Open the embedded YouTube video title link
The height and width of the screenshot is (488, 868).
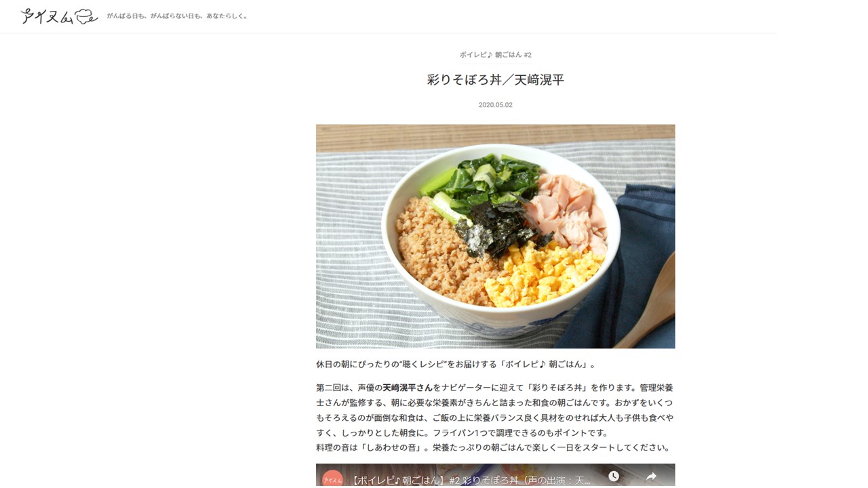472,479
